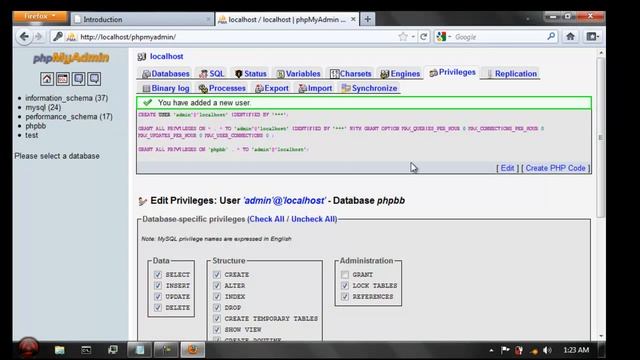Open the Import tab

tap(315, 88)
